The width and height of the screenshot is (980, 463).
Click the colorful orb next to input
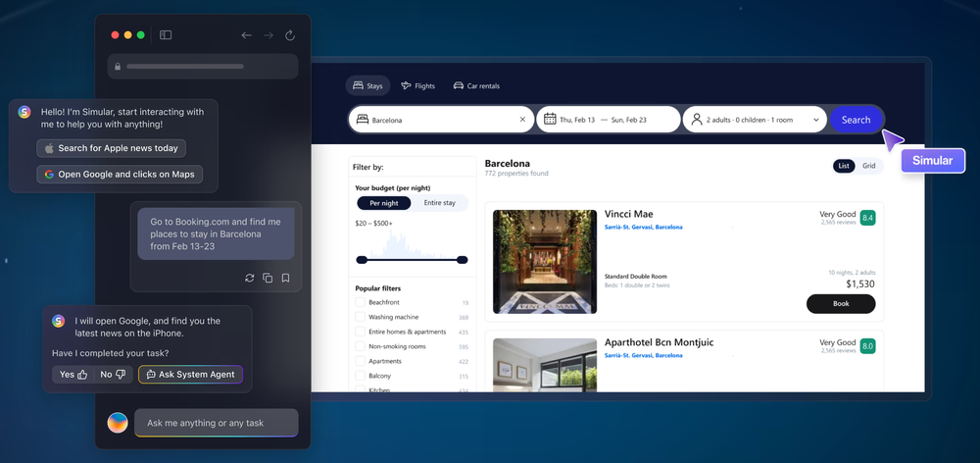coord(118,423)
